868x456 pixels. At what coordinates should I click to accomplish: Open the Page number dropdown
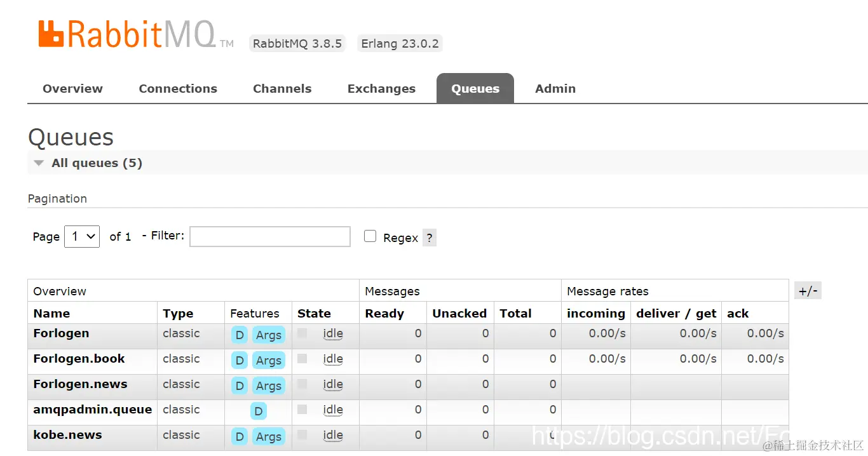tap(82, 236)
